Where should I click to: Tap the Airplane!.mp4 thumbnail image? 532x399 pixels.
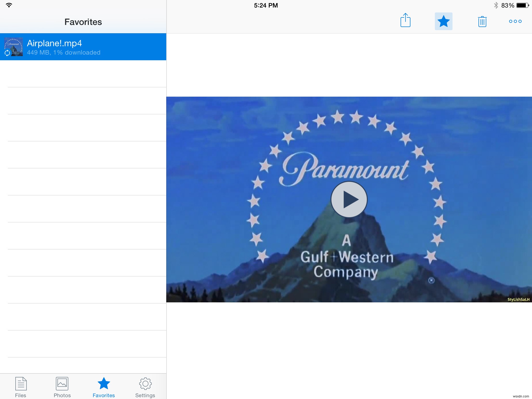point(14,47)
